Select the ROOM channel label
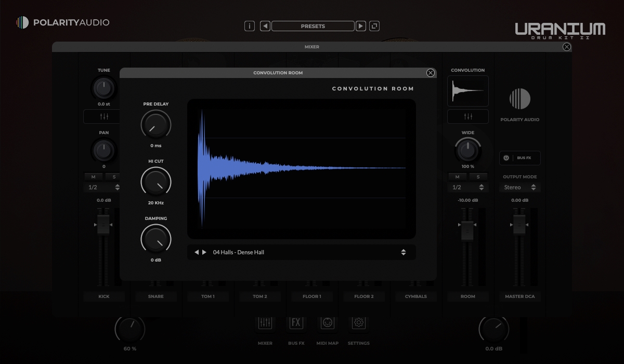This screenshot has height=364, width=624. click(x=468, y=296)
